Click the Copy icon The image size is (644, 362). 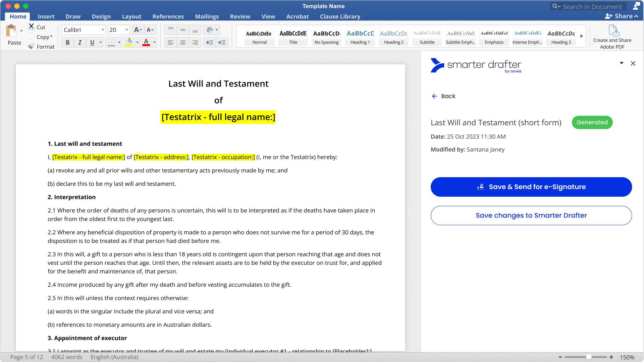(x=32, y=37)
